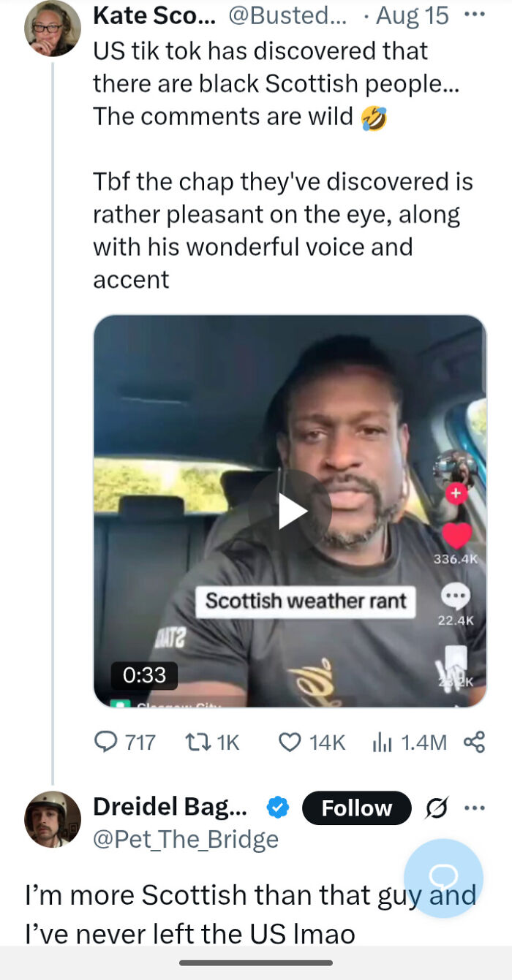512x980 pixels.
Task: Expand the three-dot menu on Kate's tweet
Action: [475, 15]
